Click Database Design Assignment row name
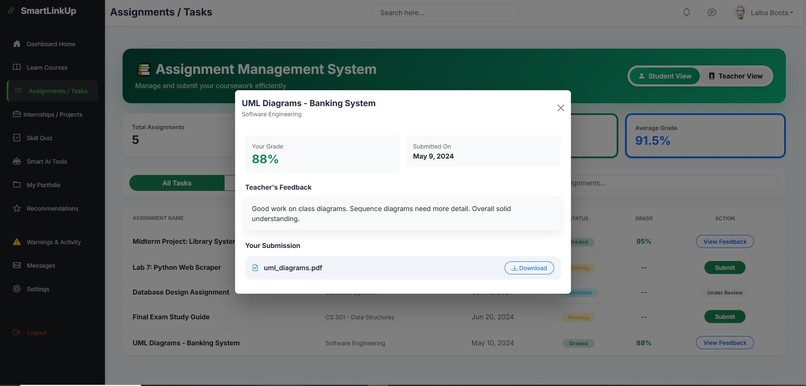Screen dimensions: 806x386 (181, 292)
